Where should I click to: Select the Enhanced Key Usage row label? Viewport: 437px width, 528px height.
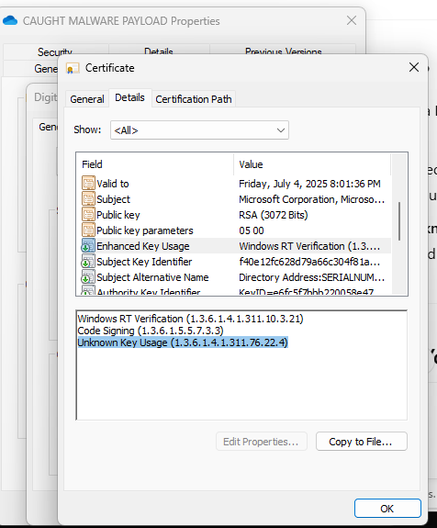click(143, 246)
